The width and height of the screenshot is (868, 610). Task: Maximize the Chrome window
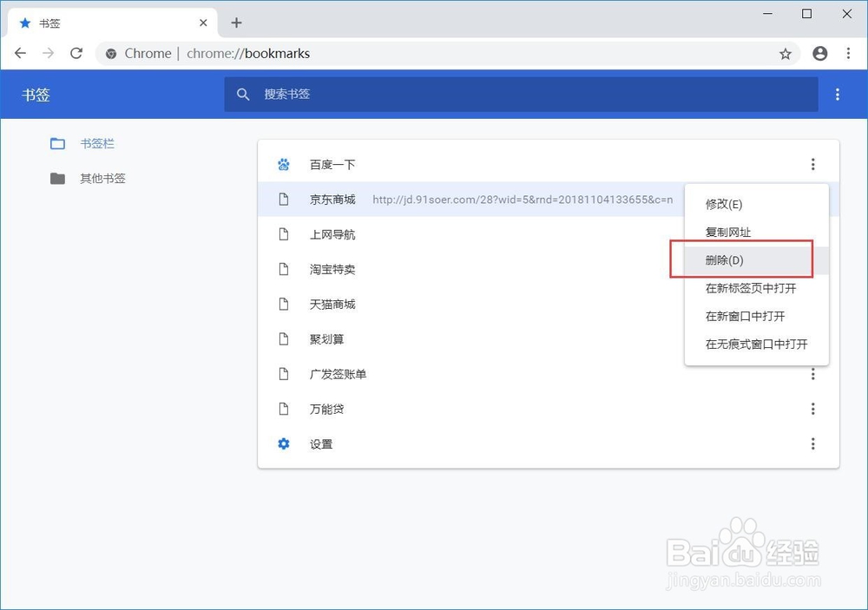pos(806,14)
